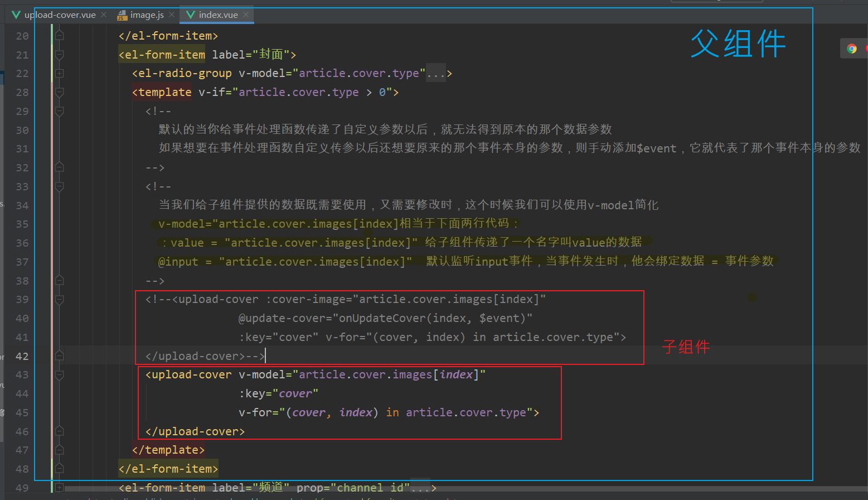Select the index.vue editor tab

218,15
